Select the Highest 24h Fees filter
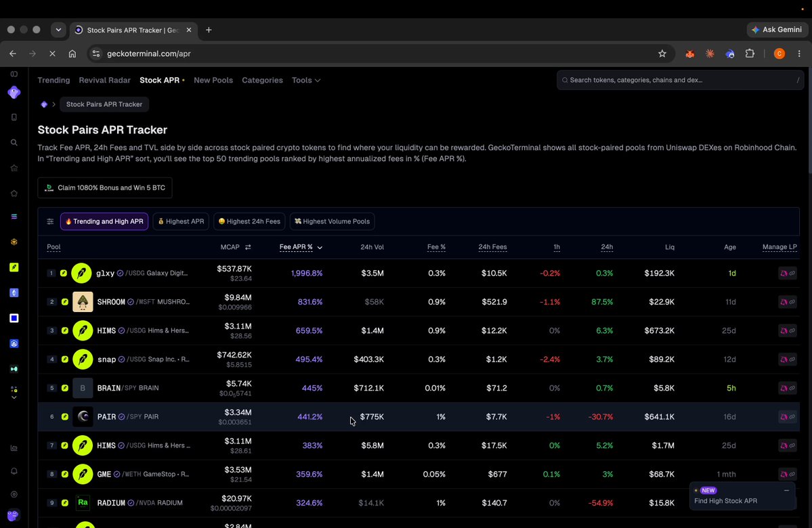This screenshot has width=812, height=528. coord(249,221)
